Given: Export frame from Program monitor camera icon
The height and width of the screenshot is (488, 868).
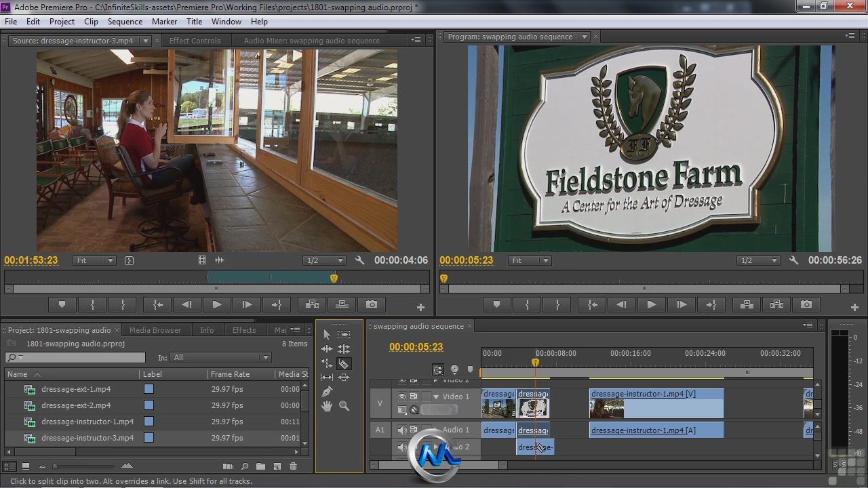Looking at the screenshot, I should tap(806, 305).
